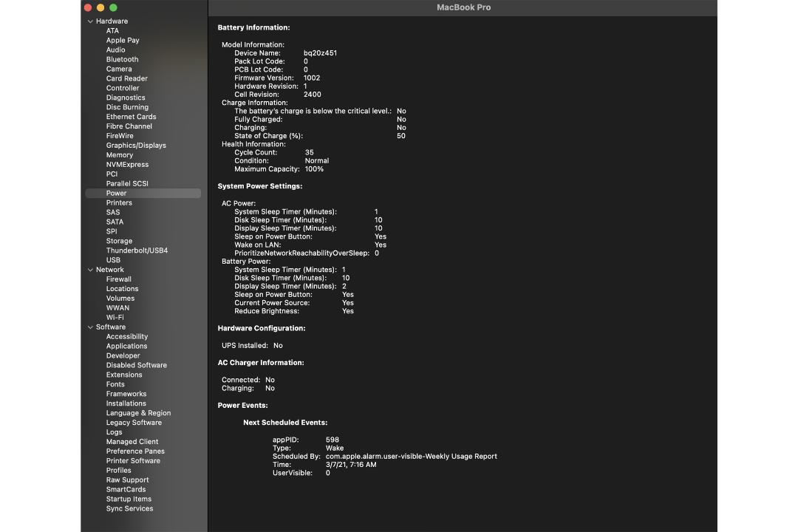Select Legacy Software in the sidebar
798x532 pixels.
[x=134, y=423]
